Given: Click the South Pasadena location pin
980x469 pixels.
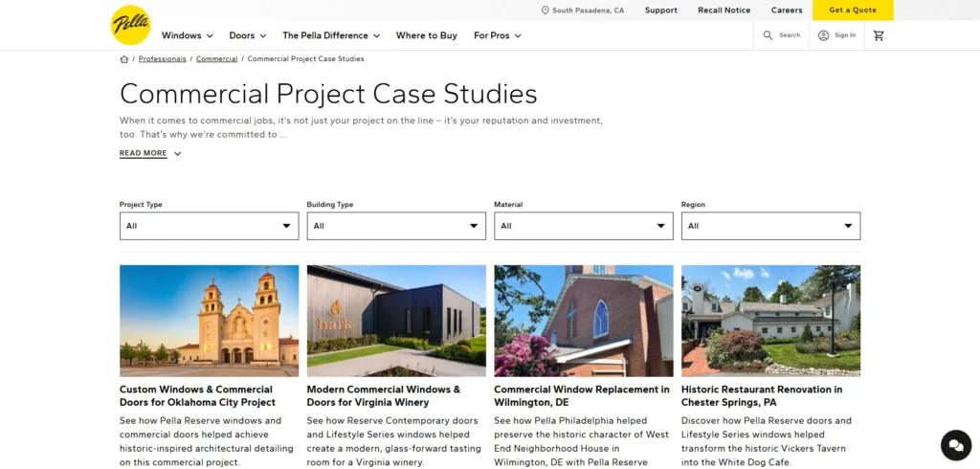Looking at the screenshot, I should coord(546,11).
